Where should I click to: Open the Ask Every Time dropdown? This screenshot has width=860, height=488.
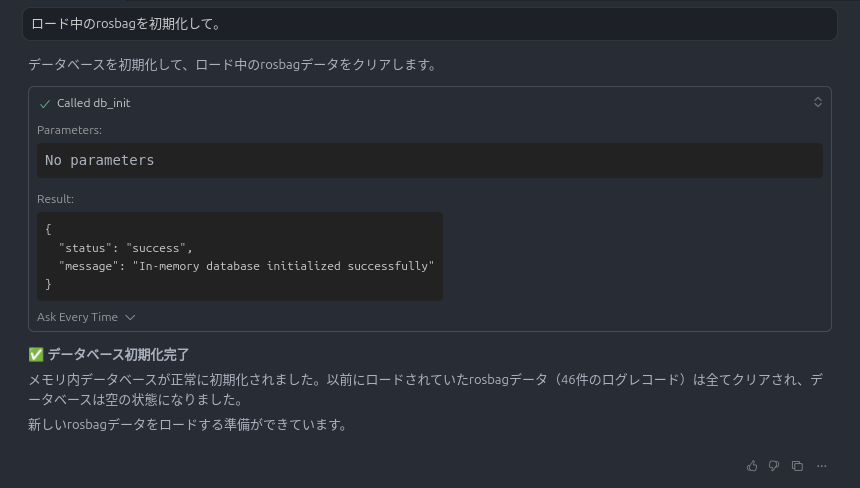[86, 317]
